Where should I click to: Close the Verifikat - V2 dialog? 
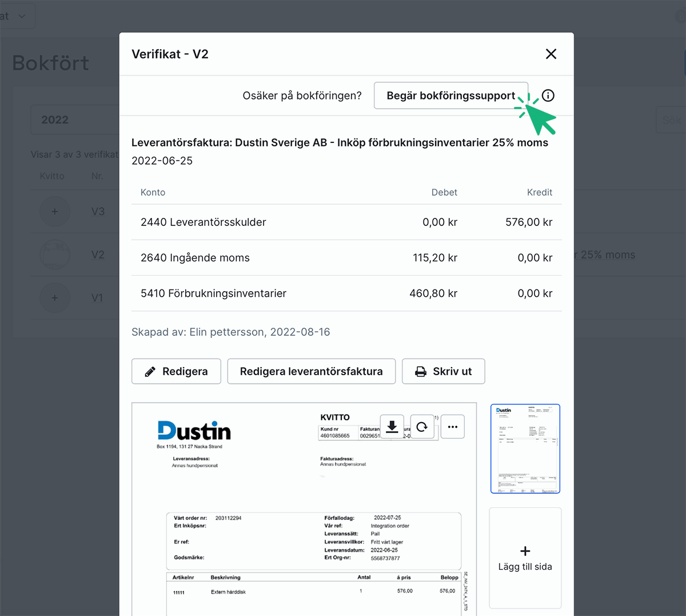[551, 54]
